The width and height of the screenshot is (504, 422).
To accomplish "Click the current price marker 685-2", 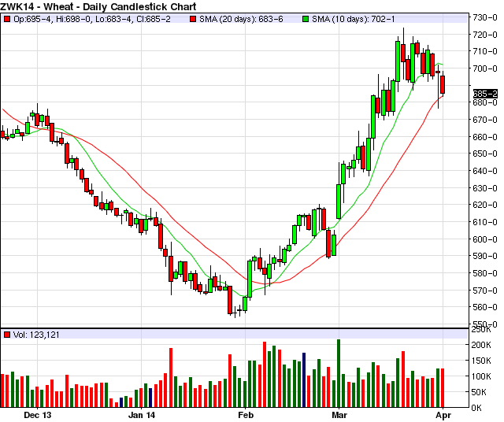I will [x=485, y=94].
